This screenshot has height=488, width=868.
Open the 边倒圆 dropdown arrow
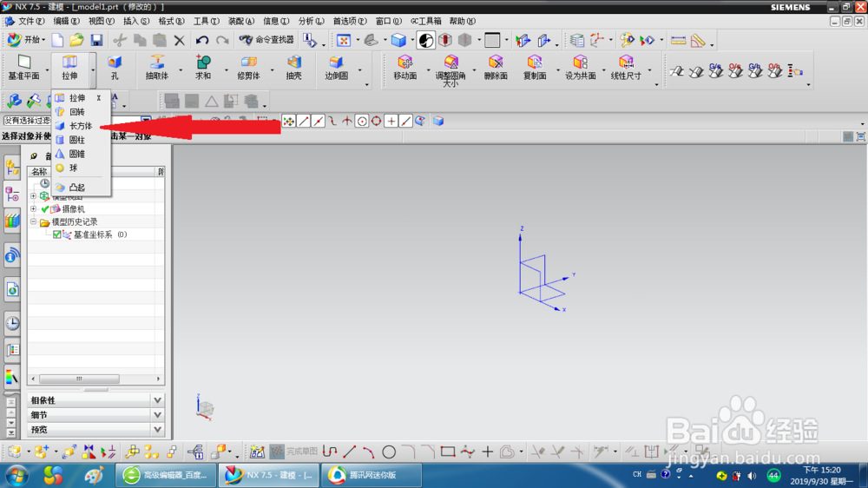pos(359,69)
